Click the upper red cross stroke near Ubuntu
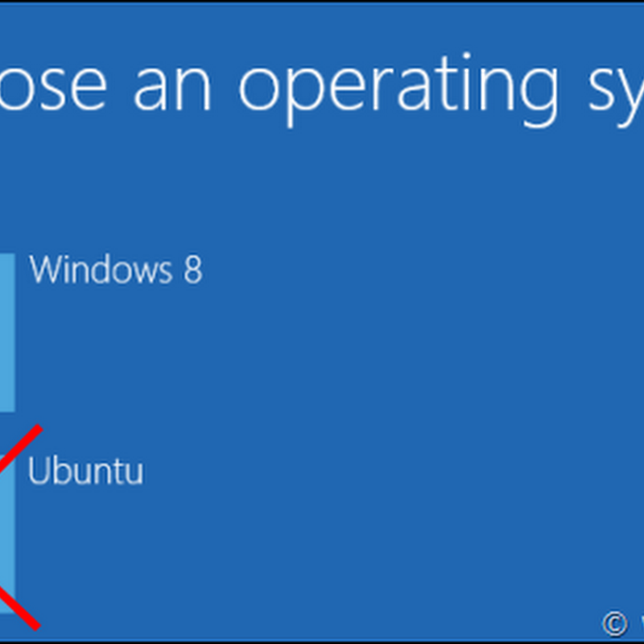Image resolution: width=644 pixels, height=644 pixels. pyautogui.click(x=22, y=447)
